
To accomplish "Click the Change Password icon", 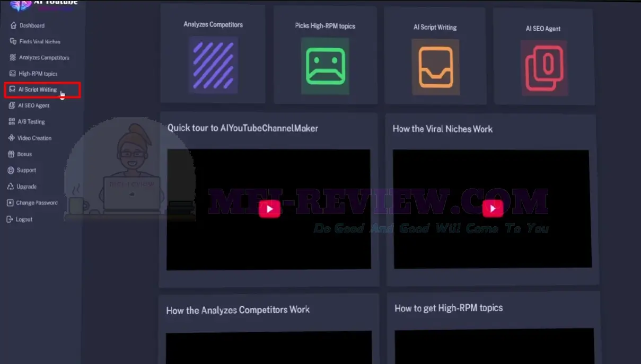I will (10, 203).
